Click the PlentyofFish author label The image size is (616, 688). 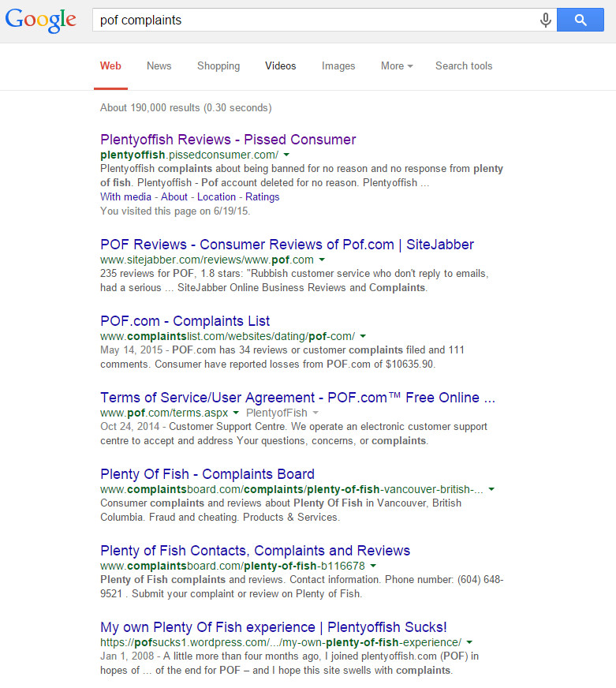(276, 413)
